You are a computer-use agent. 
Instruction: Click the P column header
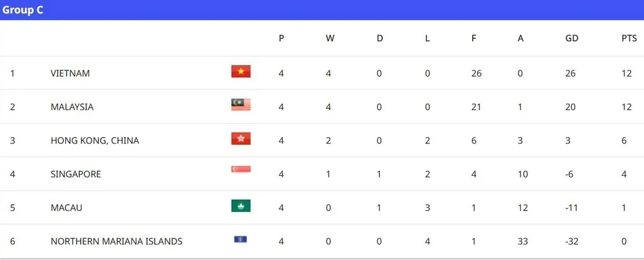coord(281,38)
